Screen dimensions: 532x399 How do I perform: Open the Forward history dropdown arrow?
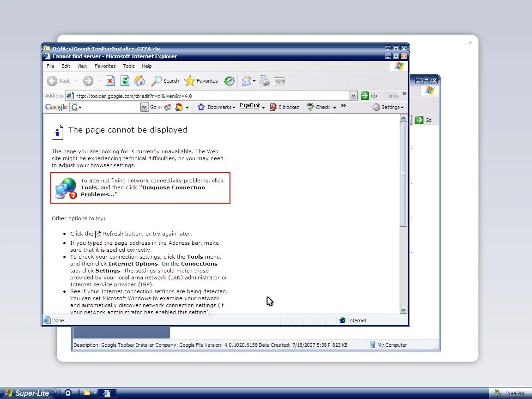click(x=99, y=81)
